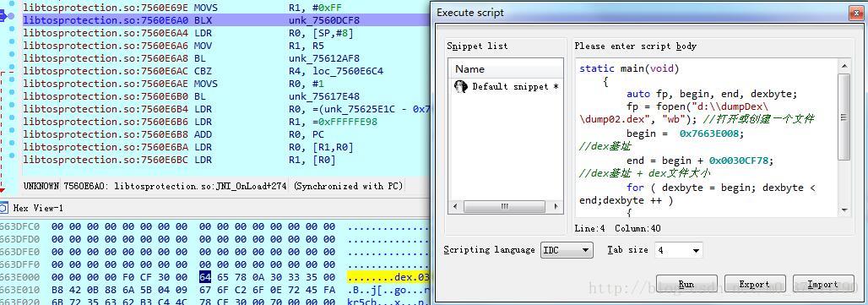
Task: Select the highlighted BLX unk_7560DCF8 row
Action: click(x=225, y=20)
